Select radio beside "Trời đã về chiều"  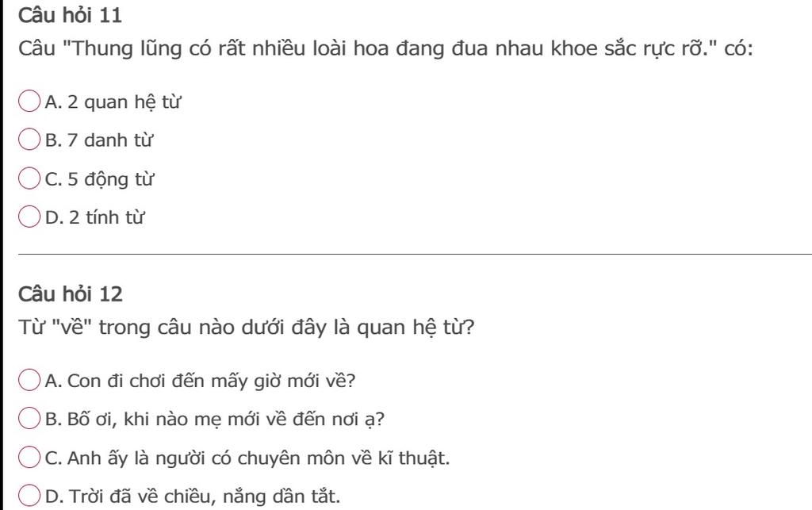[29, 497]
